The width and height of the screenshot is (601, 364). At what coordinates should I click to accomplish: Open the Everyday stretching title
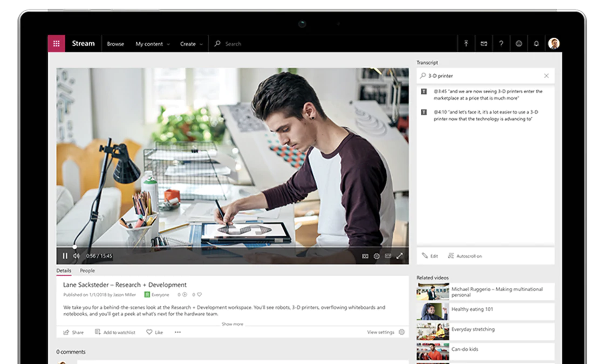point(473,329)
